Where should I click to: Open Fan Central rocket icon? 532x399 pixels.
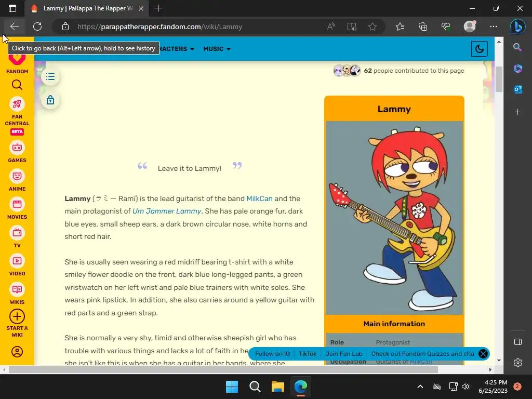(x=17, y=104)
